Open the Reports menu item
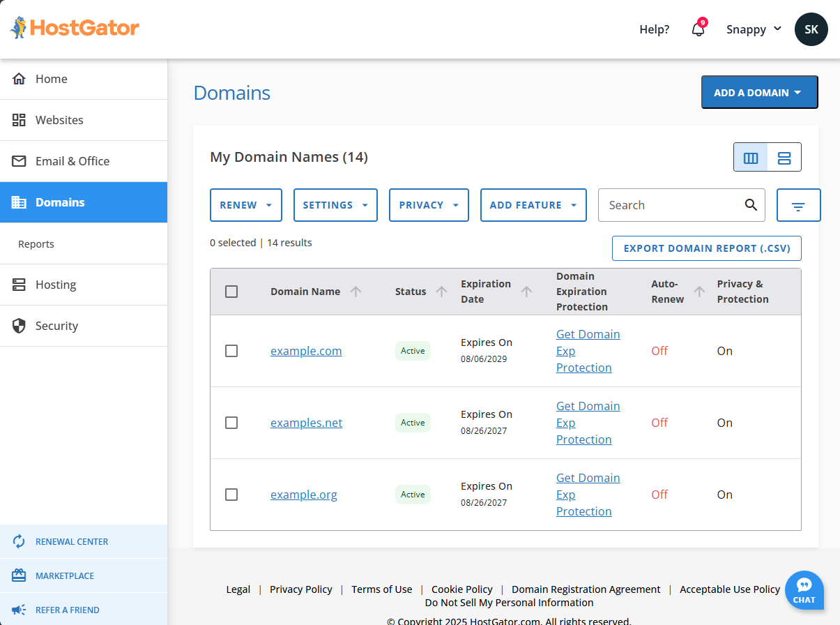Viewport: 840px width, 625px height. (36, 243)
